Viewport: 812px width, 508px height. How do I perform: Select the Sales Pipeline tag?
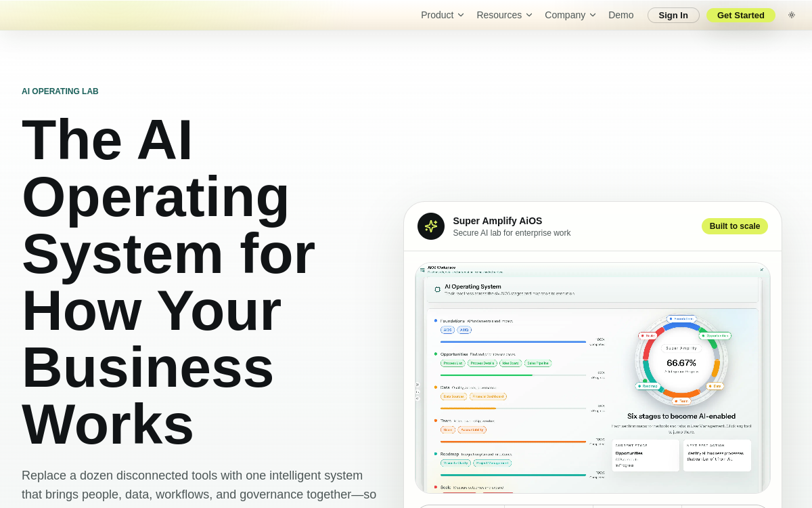click(x=538, y=363)
